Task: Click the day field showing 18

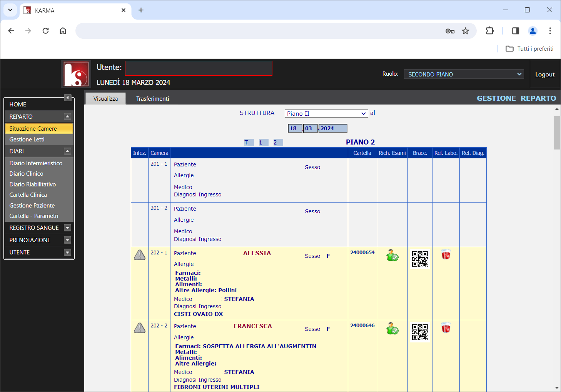Action: click(x=295, y=128)
